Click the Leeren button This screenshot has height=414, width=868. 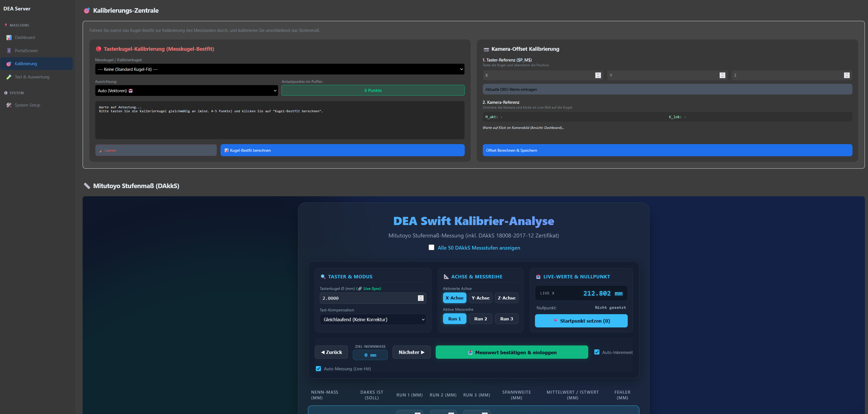pos(156,150)
